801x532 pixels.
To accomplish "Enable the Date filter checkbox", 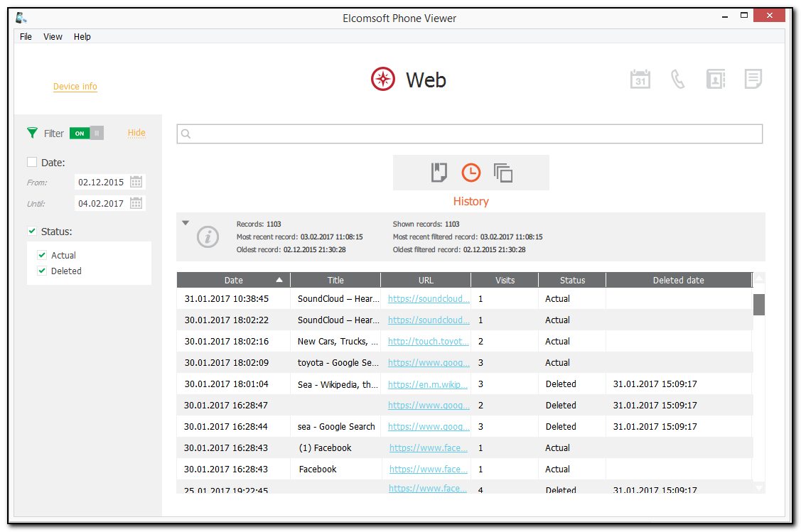I will pyautogui.click(x=32, y=163).
